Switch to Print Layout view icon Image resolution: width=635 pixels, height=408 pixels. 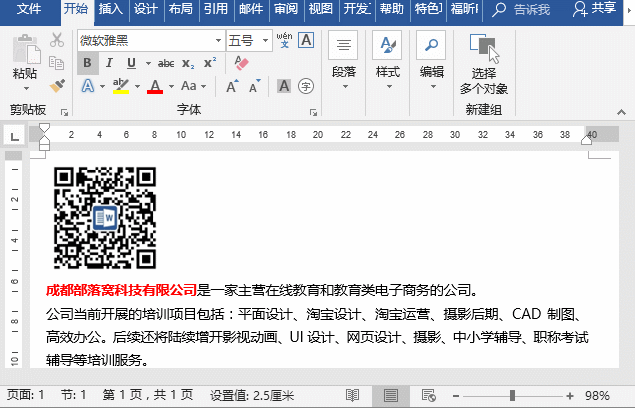[x=391, y=395]
